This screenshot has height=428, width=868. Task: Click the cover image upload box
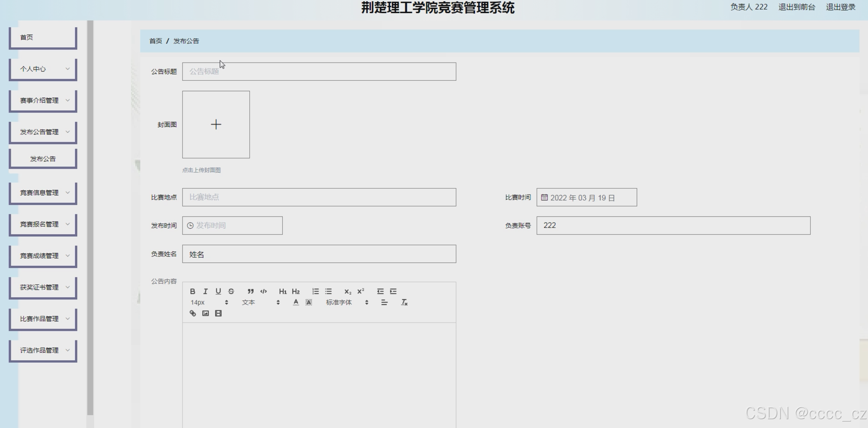(x=216, y=125)
